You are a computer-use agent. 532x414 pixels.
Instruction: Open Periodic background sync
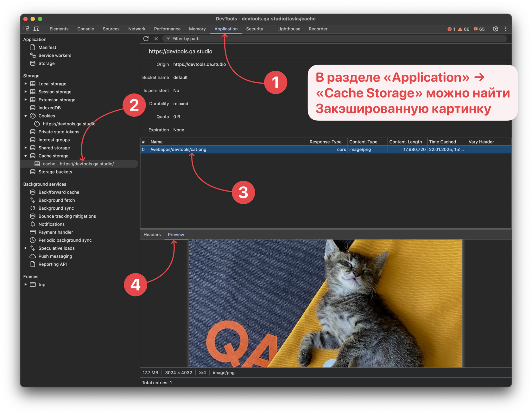point(65,240)
